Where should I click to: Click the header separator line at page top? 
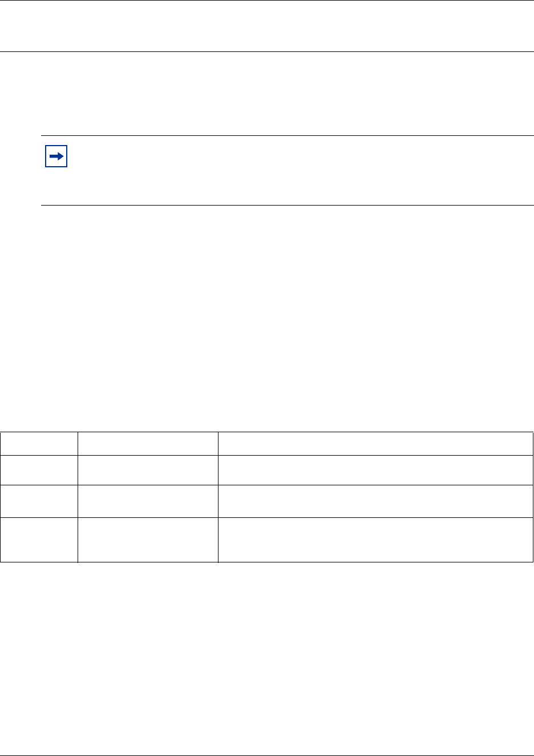point(267,52)
